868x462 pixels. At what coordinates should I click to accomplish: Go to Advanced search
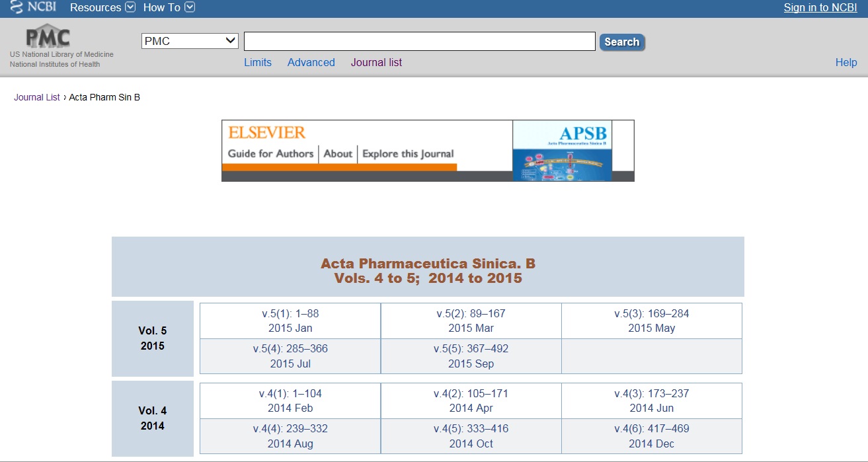[311, 63]
